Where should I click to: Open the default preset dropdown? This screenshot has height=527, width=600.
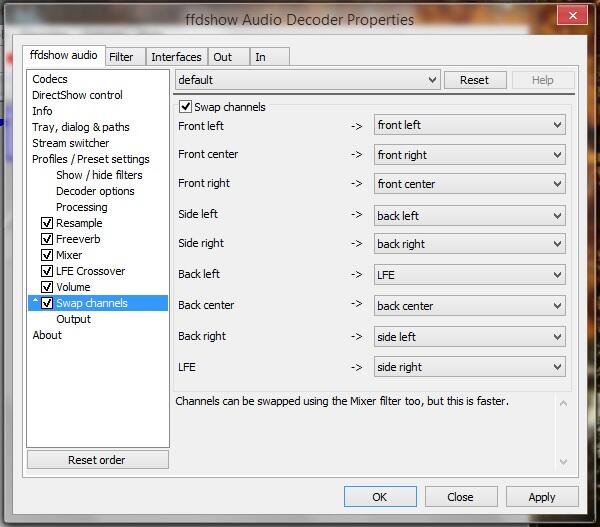[x=308, y=80]
